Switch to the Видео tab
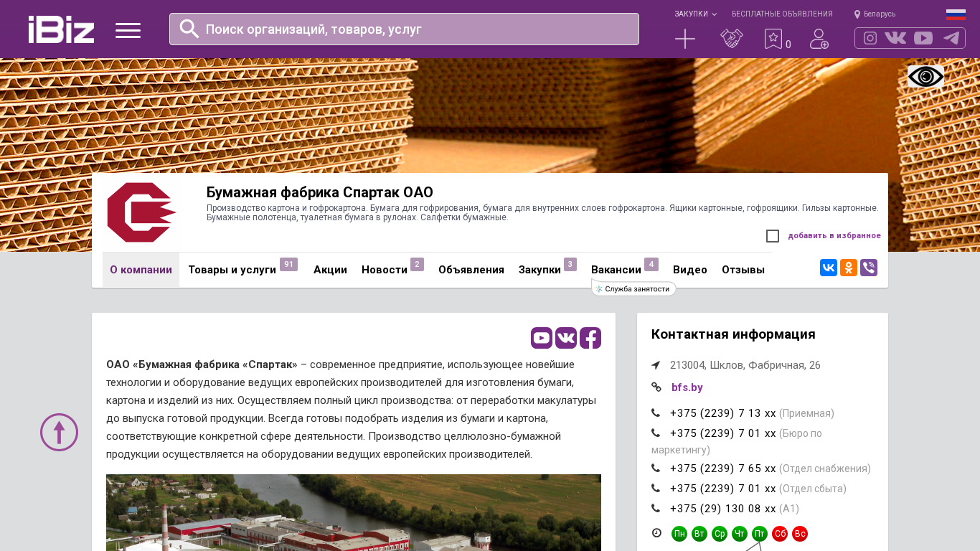This screenshot has height=551, width=980. click(x=690, y=270)
